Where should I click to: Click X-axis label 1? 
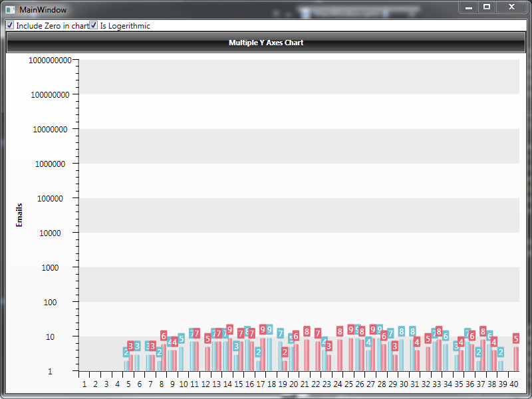84,384
